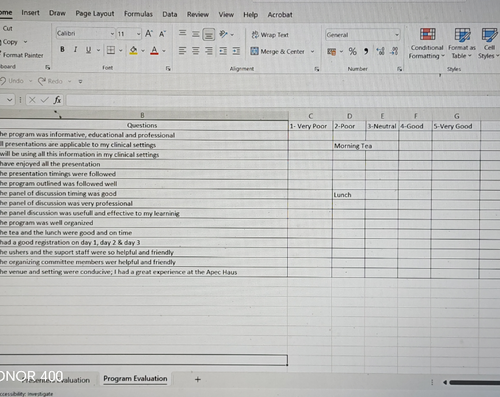Open the General number format dropdown

pyautogui.click(x=397, y=35)
